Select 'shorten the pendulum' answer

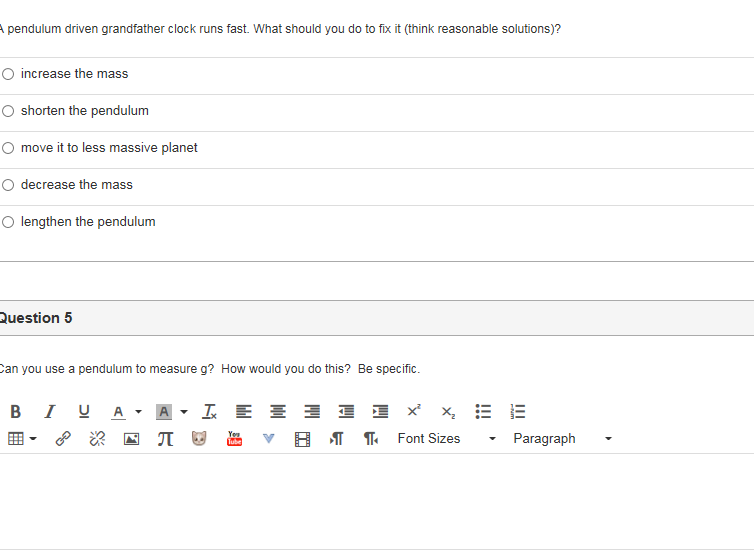coord(8,111)
